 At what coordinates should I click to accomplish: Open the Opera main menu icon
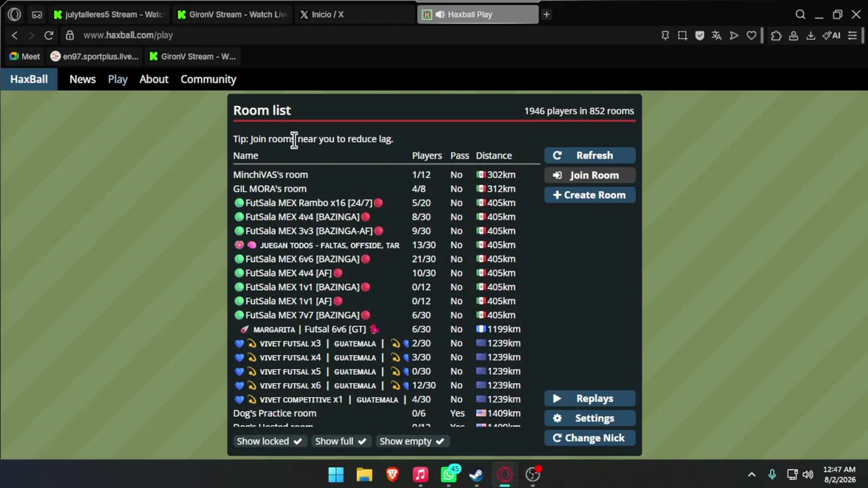point(14,14)
